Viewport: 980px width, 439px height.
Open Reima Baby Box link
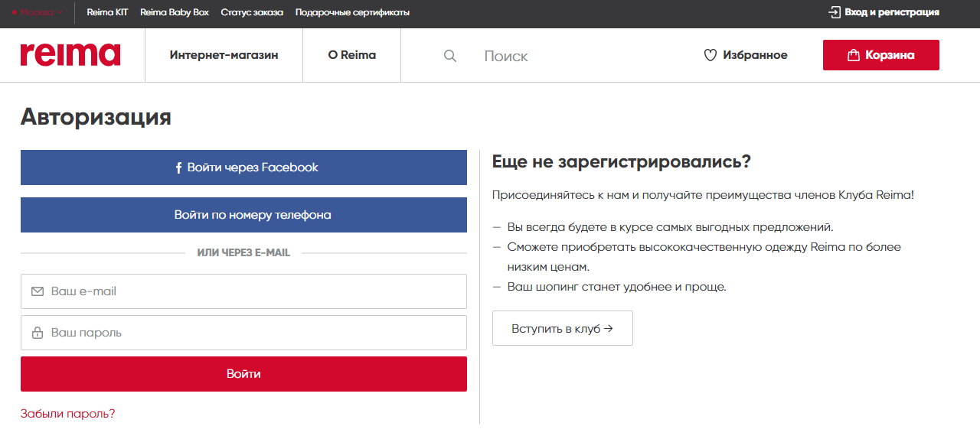(x=175, y=12)
